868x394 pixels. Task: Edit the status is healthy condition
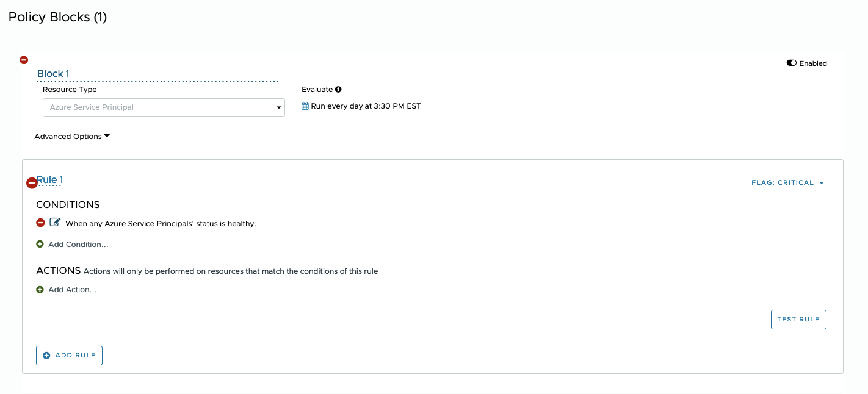tap(55, 223)
